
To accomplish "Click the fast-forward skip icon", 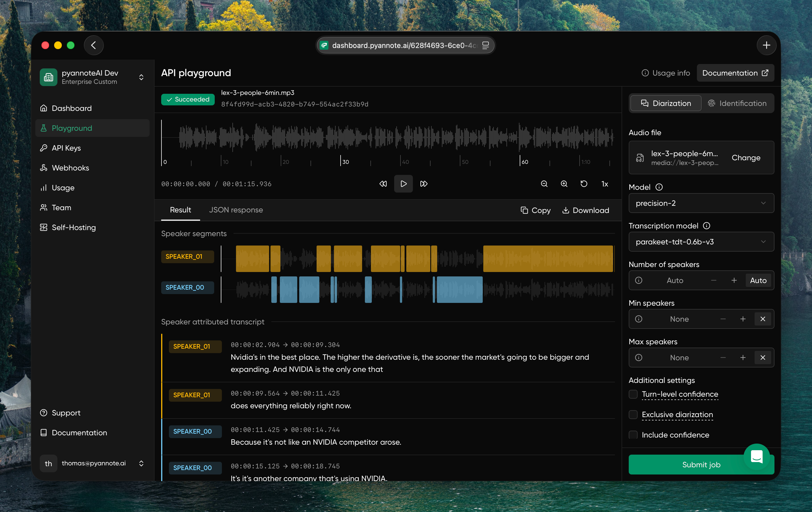I will coord(424,184).
